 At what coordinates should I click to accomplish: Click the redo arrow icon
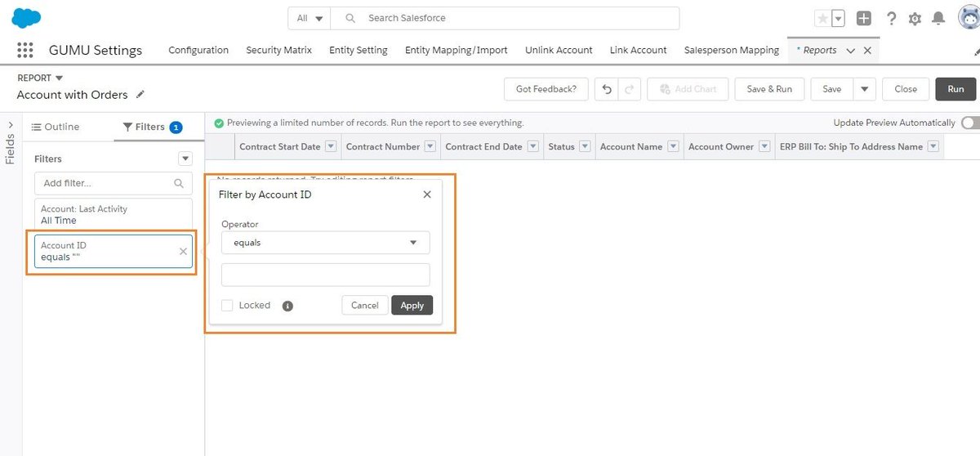(629, 89)
